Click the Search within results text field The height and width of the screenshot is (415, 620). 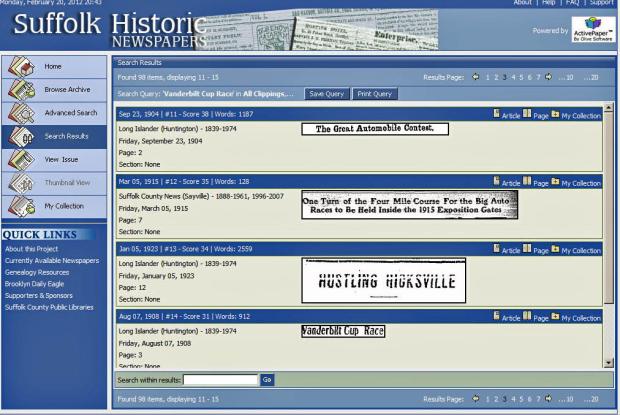221,380
